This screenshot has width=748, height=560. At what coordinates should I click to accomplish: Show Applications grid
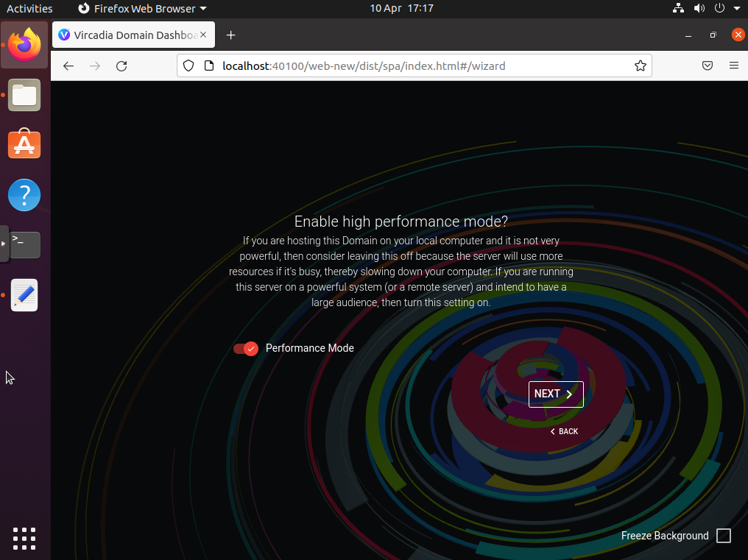[x=24, y=539]
